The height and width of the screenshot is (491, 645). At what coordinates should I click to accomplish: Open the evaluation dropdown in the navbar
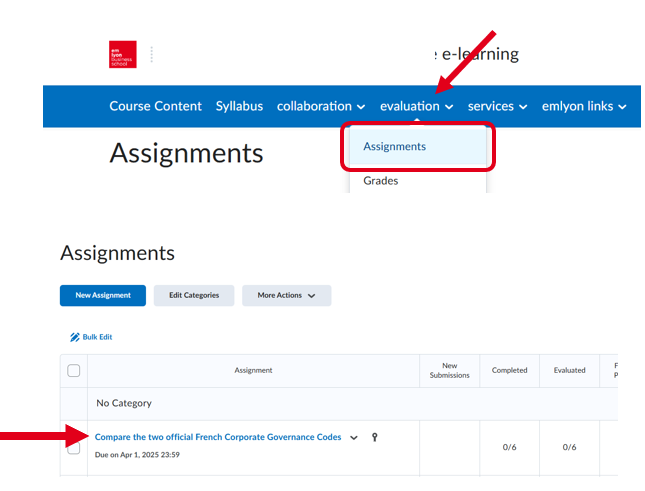pyautogui.click(x=417, y=106)
